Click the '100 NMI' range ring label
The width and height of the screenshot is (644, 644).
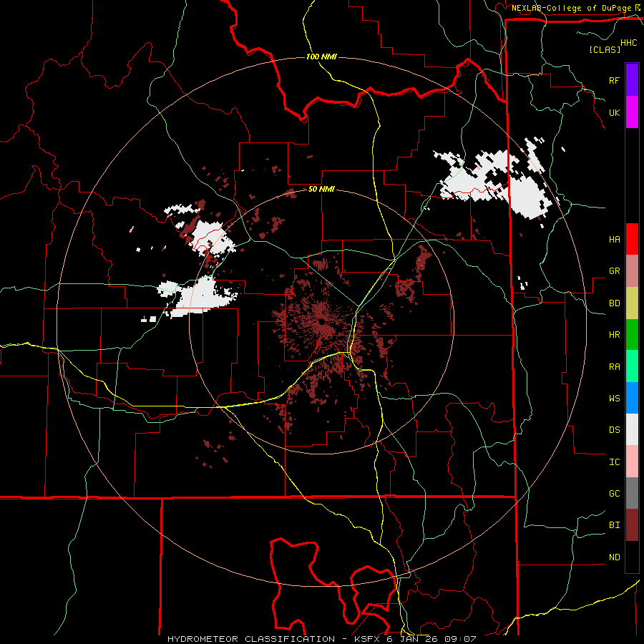click(321, 57)
